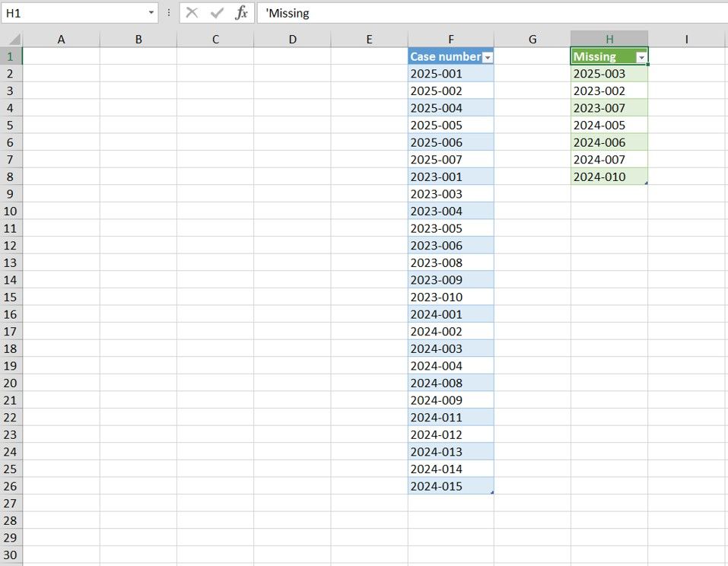
Task: Select row 9 header
Action: [11, 194]
